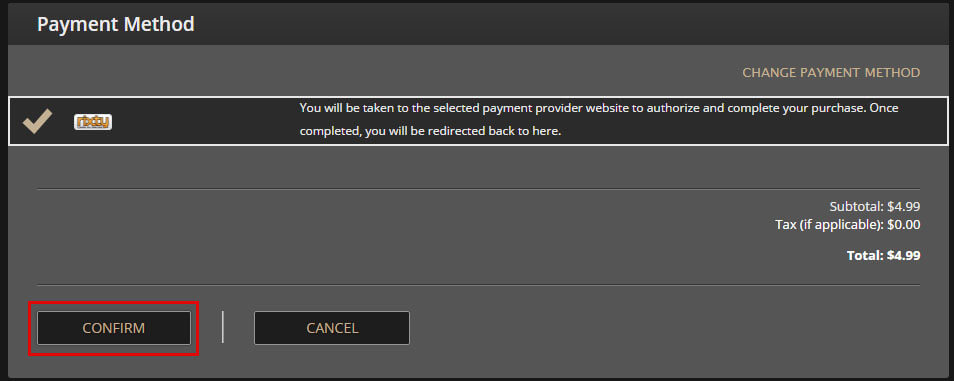Viewport: 954px width, 381px height.
Task: Click the Subtotal: $4.99 label
Action: click(x=875, y=206)
